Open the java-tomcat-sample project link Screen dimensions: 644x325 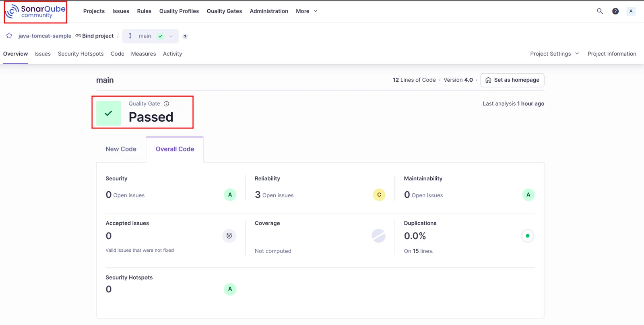(x=45, y=36)
